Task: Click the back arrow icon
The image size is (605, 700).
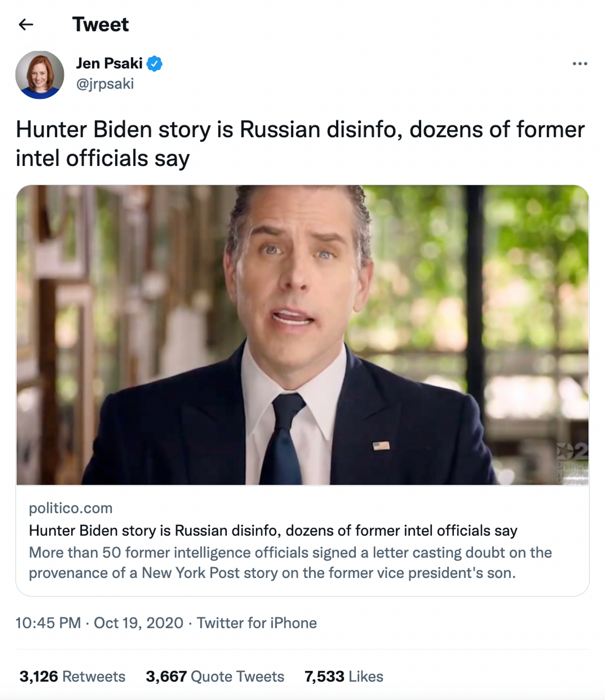Action: pyautogui.click(x=26, y=24)
